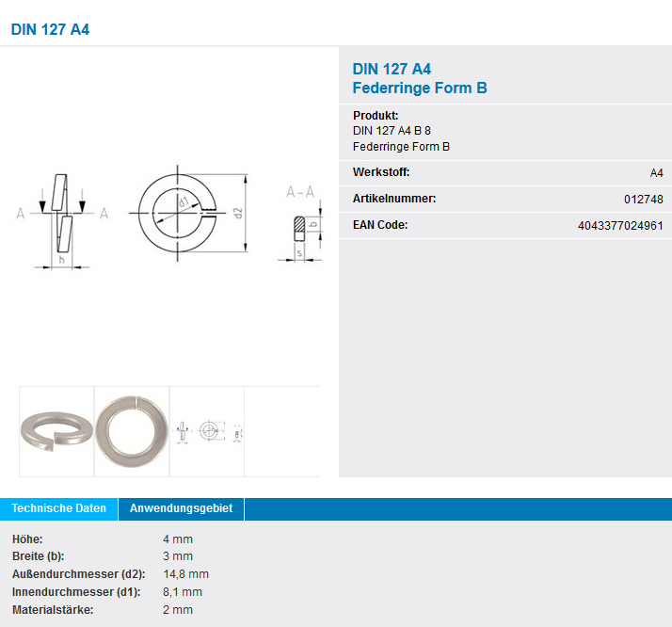
Task: Click the side-view drawing with height h
Action: tap(62, 219)
